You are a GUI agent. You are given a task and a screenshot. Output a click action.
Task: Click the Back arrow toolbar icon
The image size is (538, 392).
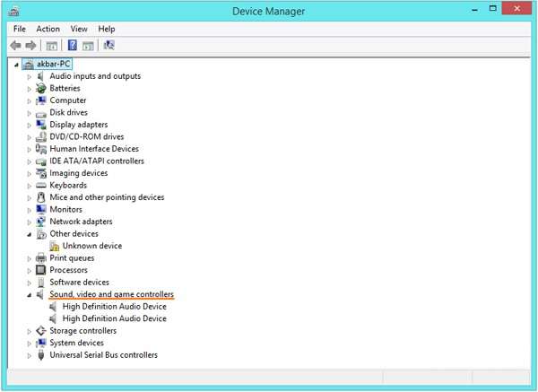click(x=15, y=45)
